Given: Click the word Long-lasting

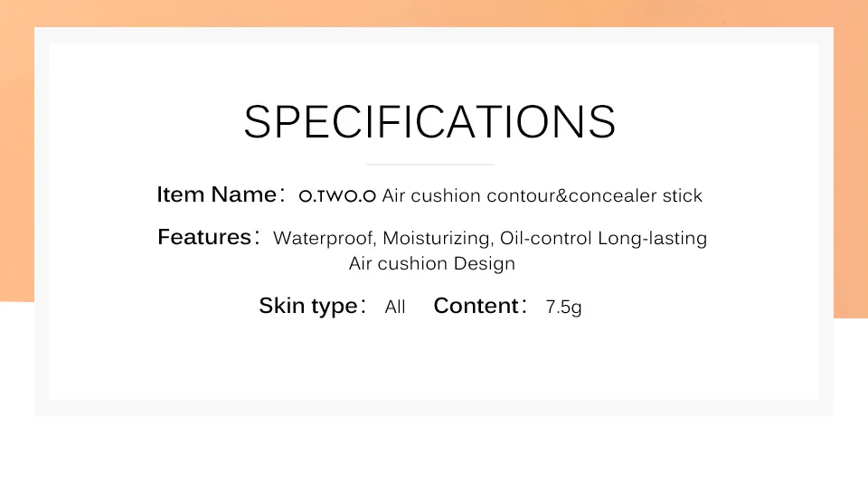Looking at the screenshot, I should click(652, 238).
